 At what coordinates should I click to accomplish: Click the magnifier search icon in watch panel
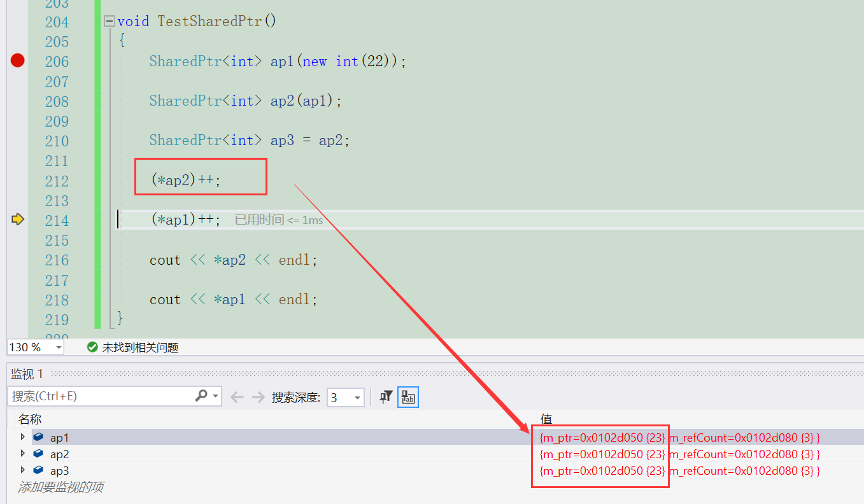coord(201,396)
